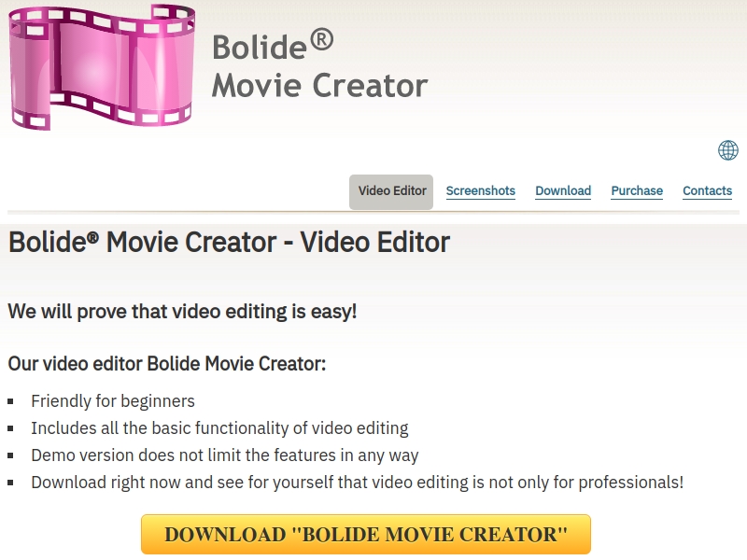Click the "Download right now and see" list item
Image resolution: width=747 pixels, height=560 pixels.
pos(358,483)
